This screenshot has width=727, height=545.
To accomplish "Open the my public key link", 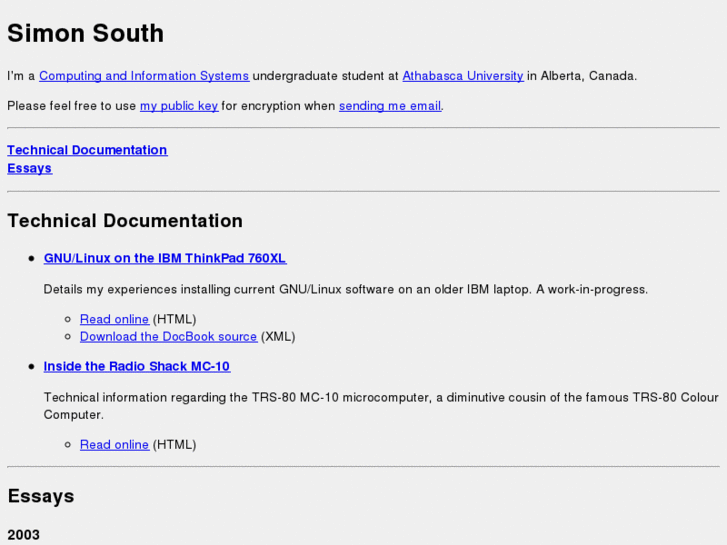I will tap(179, 106).
